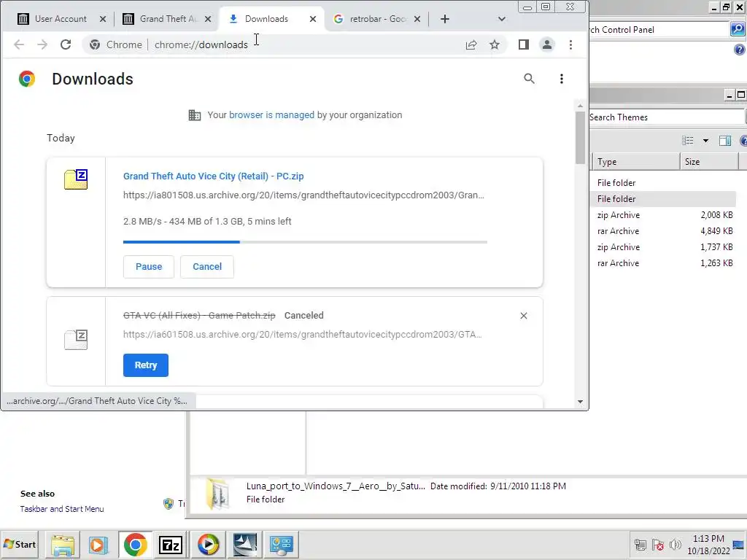
Task: Search downloads using the magnifier icon
Action: (x=529, y=79)
